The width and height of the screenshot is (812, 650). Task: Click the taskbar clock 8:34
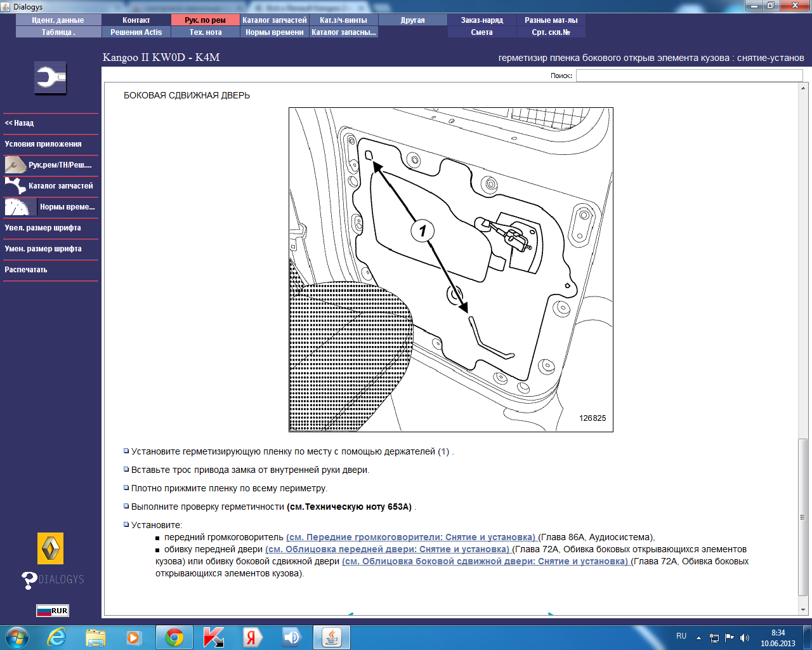[x=778, y=638]
